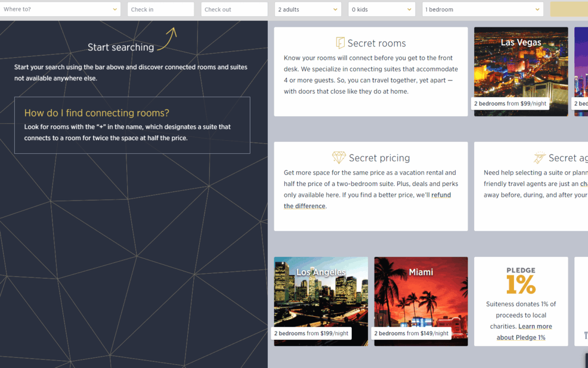The width and height of the screenshot is (588, 368).
Task: Expand the 2 adults dropdown
Action: 307,9
